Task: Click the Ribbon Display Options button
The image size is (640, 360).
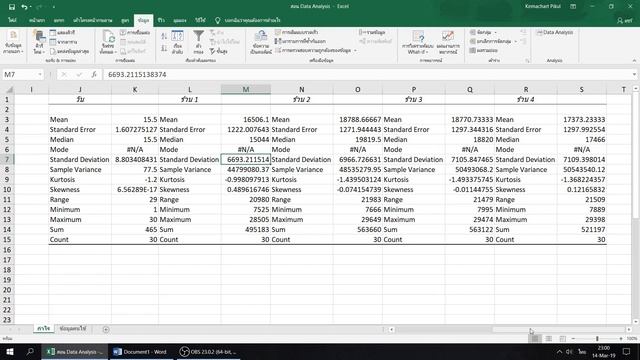Action: [573, 7]
